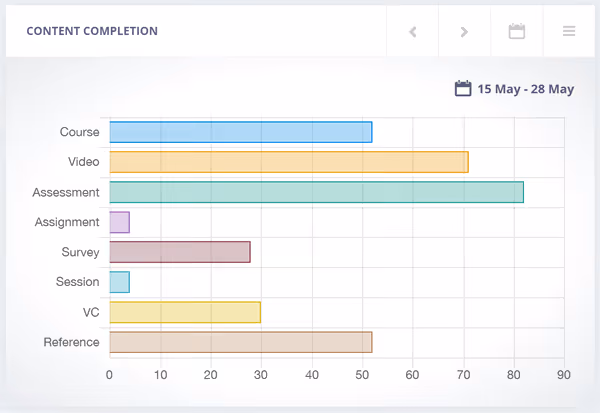600x413 pixels.
Task: Select the purple Assignment bar
Action: coord(119,222)
